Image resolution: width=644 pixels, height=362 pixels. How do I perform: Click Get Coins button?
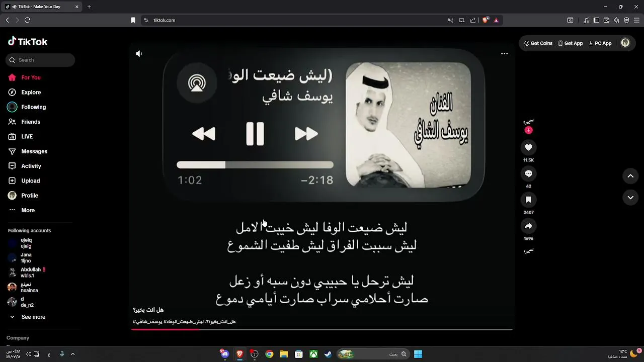538,43
